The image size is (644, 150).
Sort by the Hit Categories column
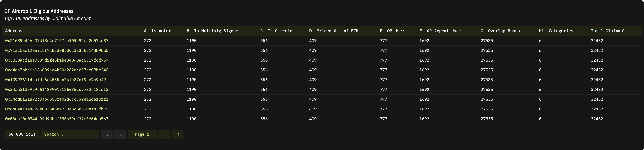click(556, 31)
